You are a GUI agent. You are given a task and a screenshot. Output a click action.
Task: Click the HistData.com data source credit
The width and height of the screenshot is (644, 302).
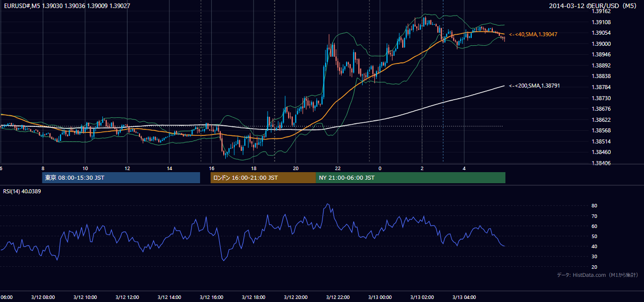598,275
